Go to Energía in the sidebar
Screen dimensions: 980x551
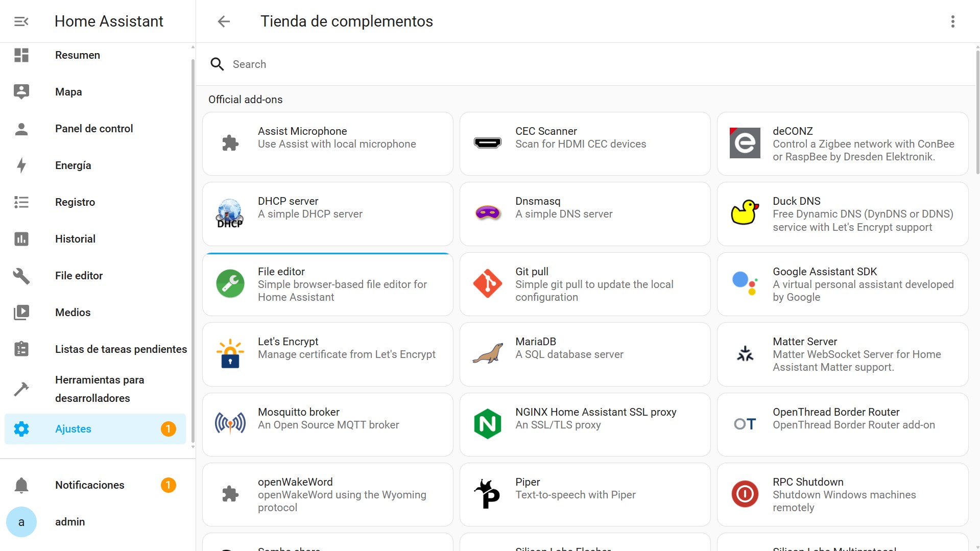click(73, 165)
